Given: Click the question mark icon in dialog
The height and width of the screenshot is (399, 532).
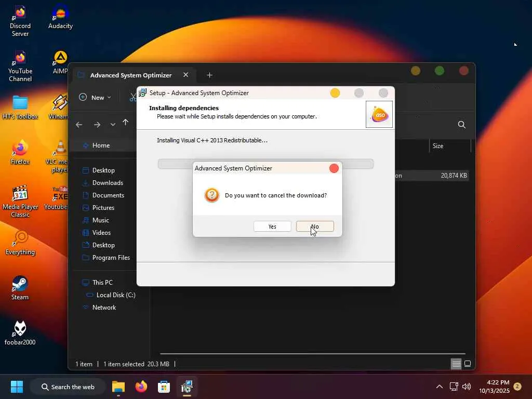Looking at the screenshot, I should point(212,195).
